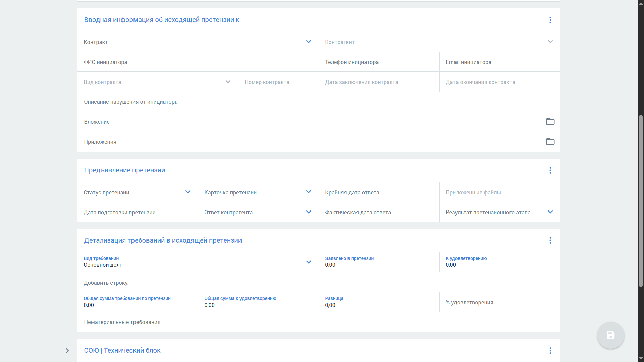
Task: Click Дата заключения контракта field
Action: point(379,82)
